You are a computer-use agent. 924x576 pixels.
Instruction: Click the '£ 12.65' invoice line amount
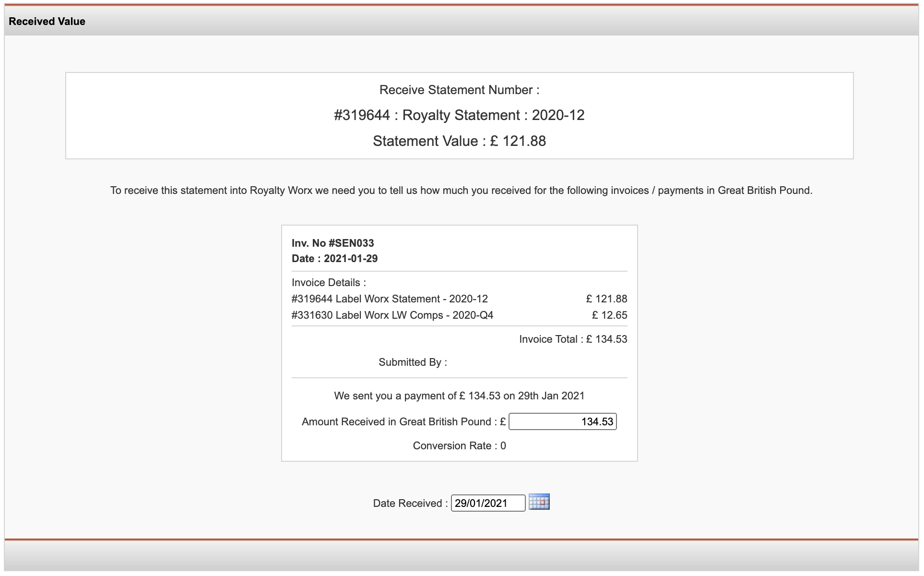pyautogui.click(x=609, y=315)
